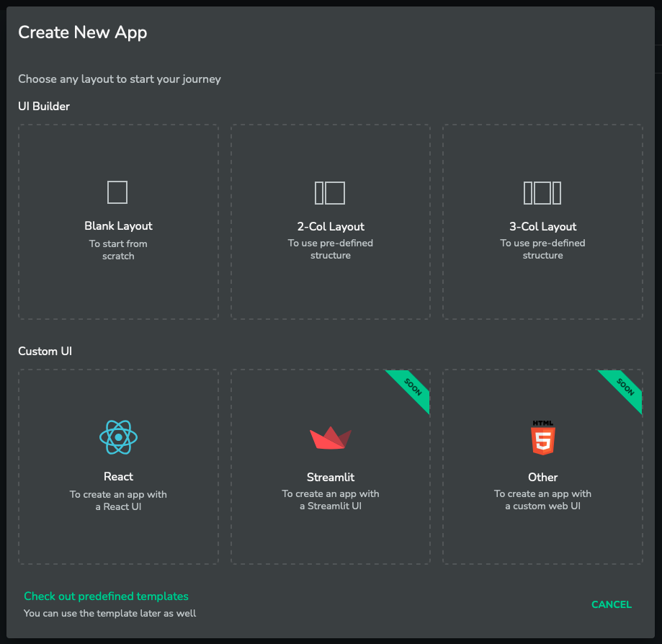The height and width of the screenshot is (644, 662).
Task: Select the 2-Col Layout icon
Action: [330, 193]
